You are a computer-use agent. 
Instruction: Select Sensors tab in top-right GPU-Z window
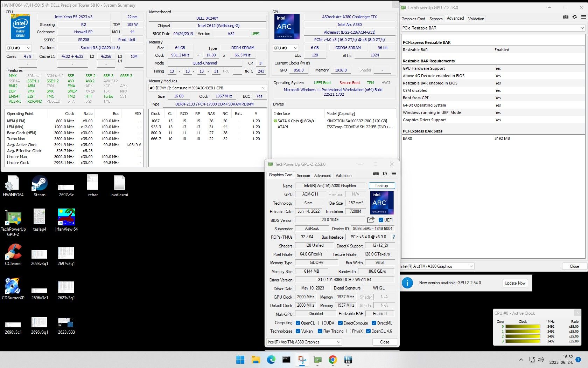[436, 19]
